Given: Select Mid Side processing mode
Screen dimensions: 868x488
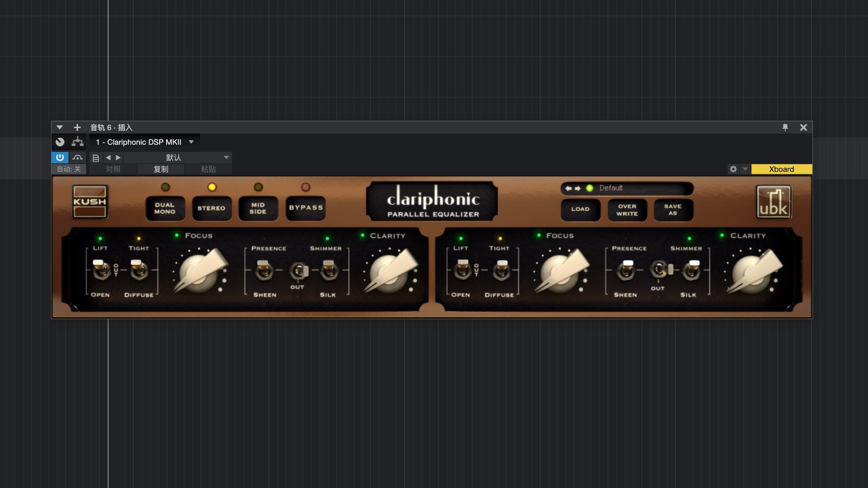Looking at the screenshot, I should click(258, 208).
